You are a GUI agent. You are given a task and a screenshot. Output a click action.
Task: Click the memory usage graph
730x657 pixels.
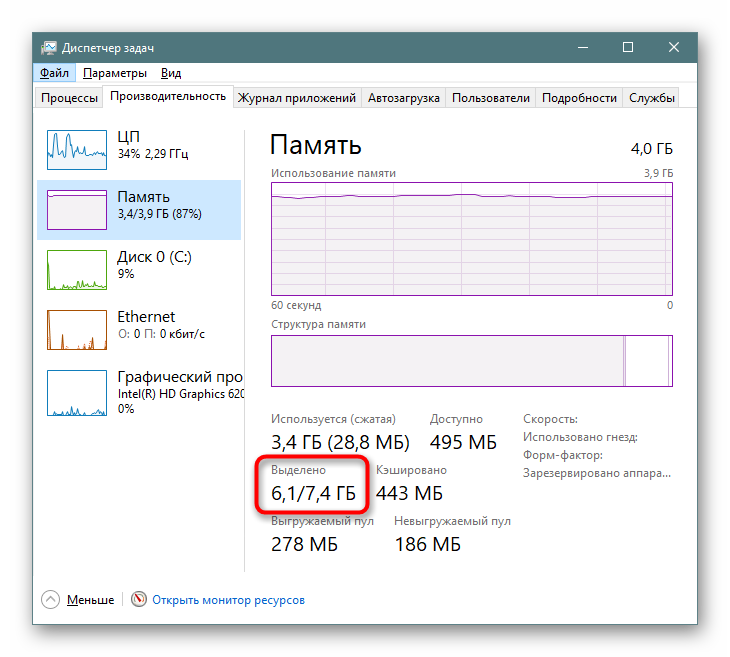coord(472,239)
